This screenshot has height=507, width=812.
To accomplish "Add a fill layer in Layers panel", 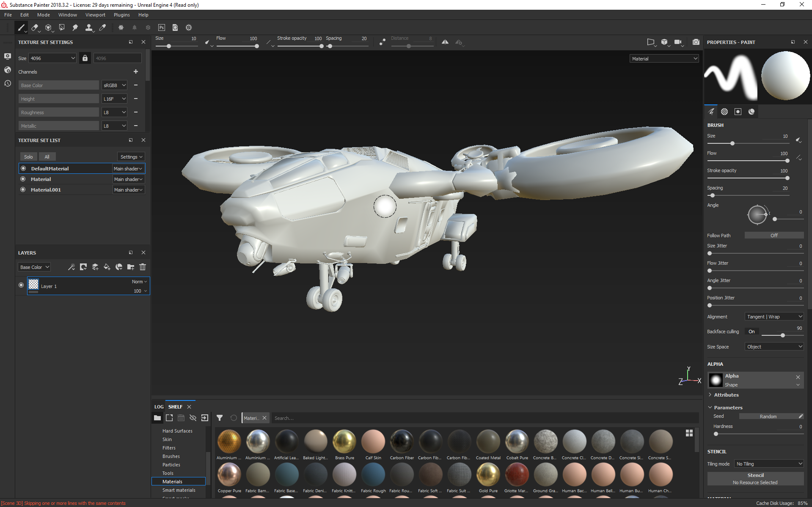I will point(107,267).
